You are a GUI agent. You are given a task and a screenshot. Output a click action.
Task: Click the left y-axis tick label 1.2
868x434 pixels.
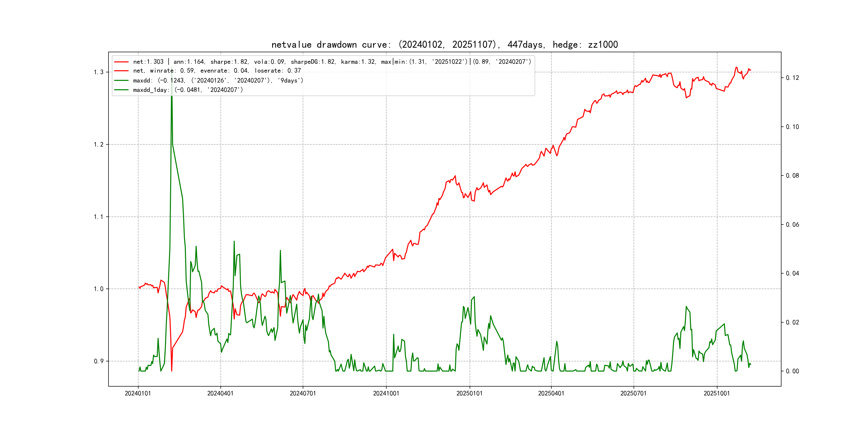pyautogui.click(x=98, y=145)
